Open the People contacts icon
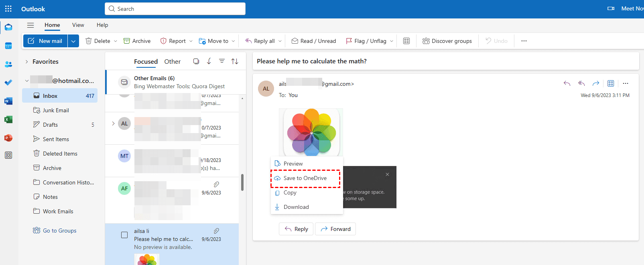Screen dimensions: 644x265 8,64
